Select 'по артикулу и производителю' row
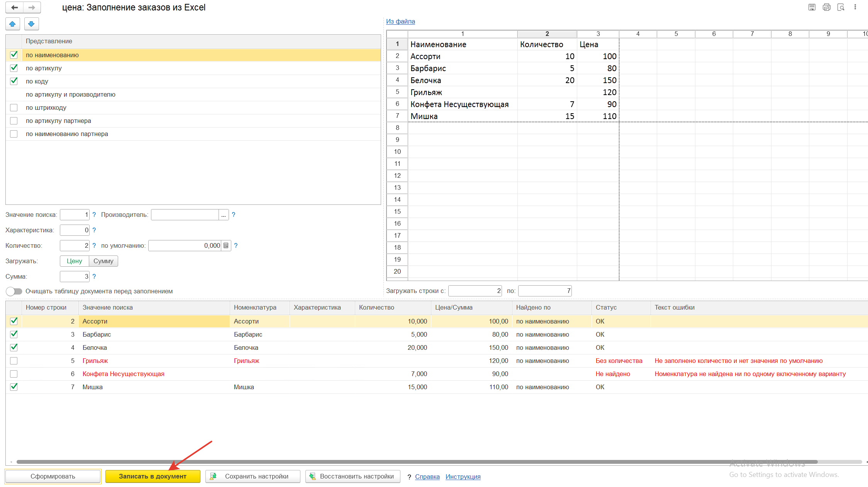868x487 pixels. [x=193, y=94]
